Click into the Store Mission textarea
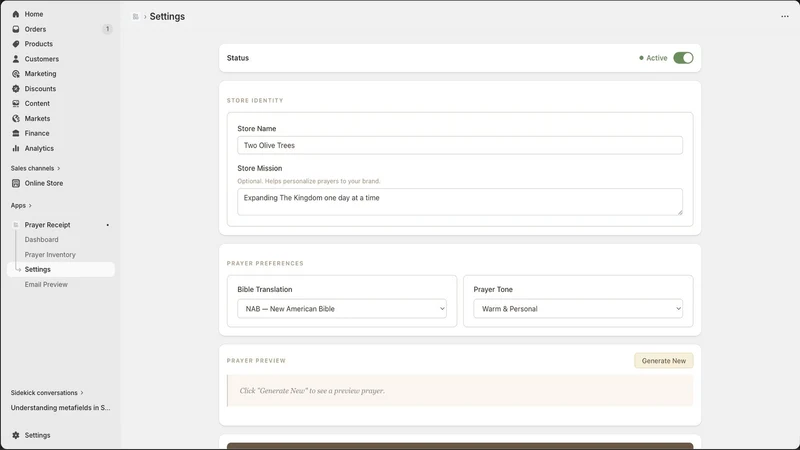The image size is (800, 450). (460, 202)
